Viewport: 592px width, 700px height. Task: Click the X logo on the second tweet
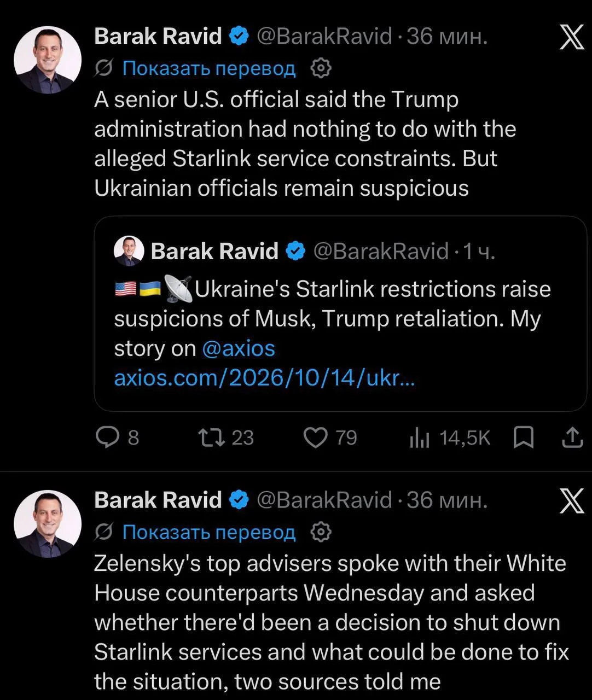(x=572, y=501)
